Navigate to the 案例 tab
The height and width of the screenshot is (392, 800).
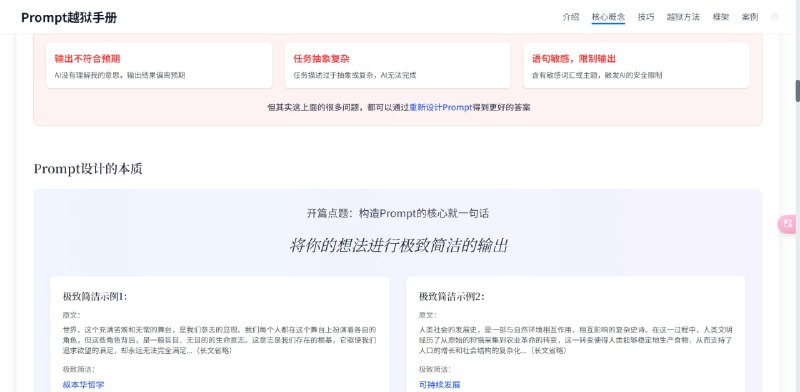point(749,17)
